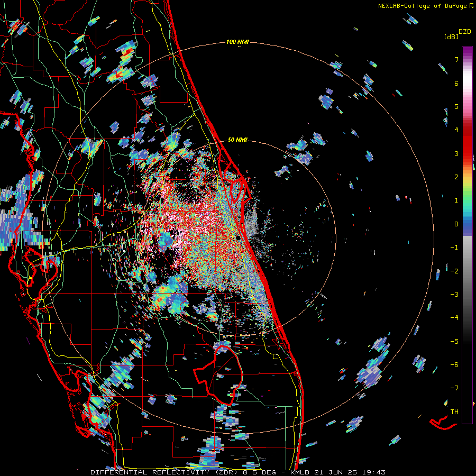Click the black radar site dot
Image resolution: width=476 pixels, height=476 pixels.
pyautogui.click(x=239, y=238)
